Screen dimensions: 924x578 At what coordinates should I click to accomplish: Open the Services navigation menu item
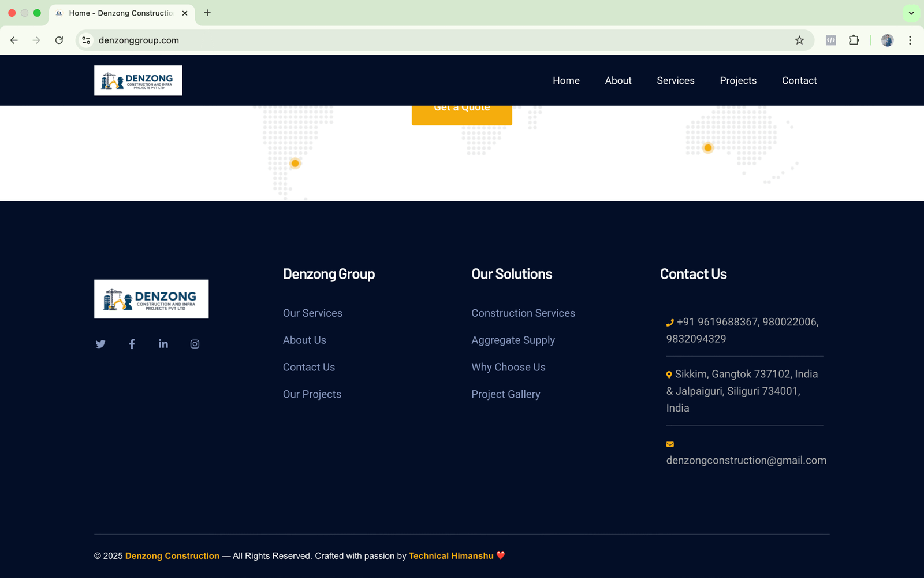(x=675, y=81)
